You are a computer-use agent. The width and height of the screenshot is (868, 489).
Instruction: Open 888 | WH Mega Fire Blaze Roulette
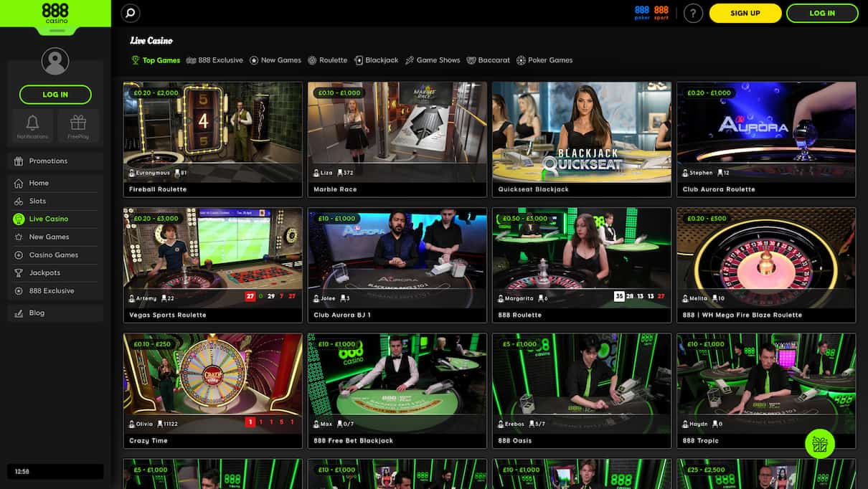coord(766,265)
